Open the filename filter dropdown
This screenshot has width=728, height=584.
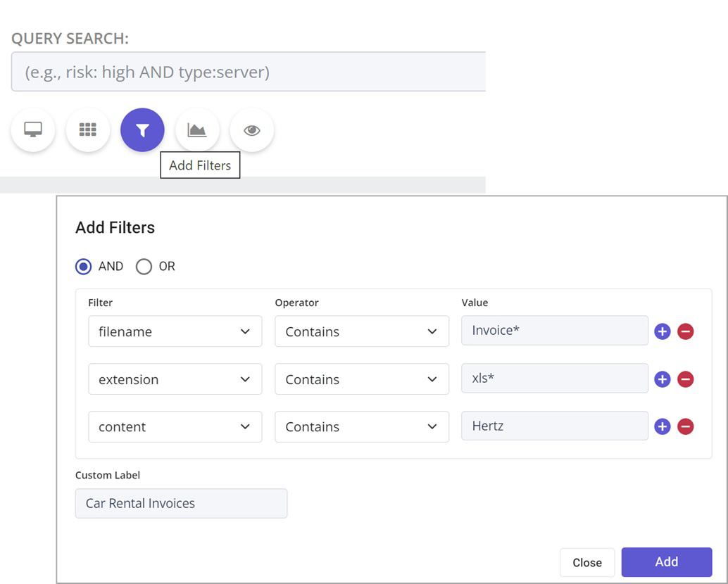[x=175, y=331]
